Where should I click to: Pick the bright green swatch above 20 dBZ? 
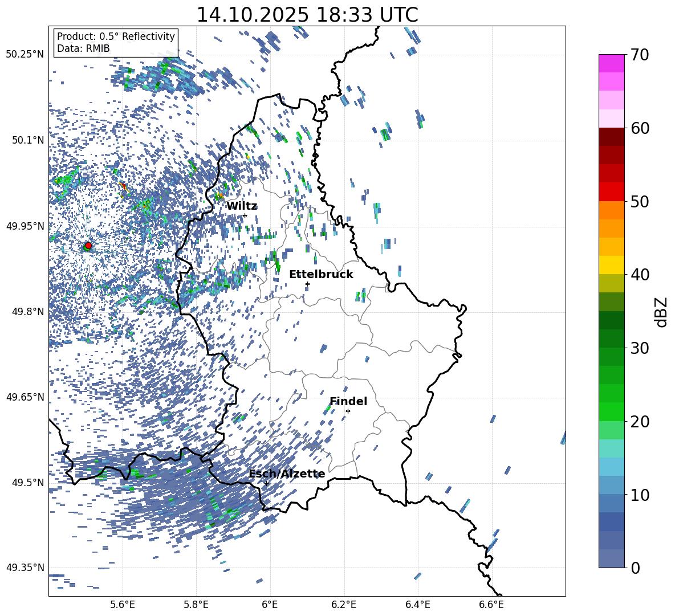612,411
